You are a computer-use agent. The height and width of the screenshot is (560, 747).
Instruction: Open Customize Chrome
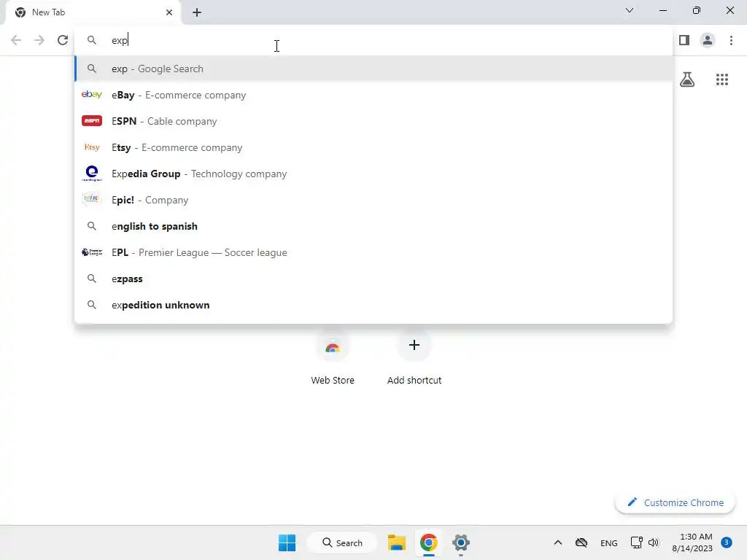coord(675,502)
